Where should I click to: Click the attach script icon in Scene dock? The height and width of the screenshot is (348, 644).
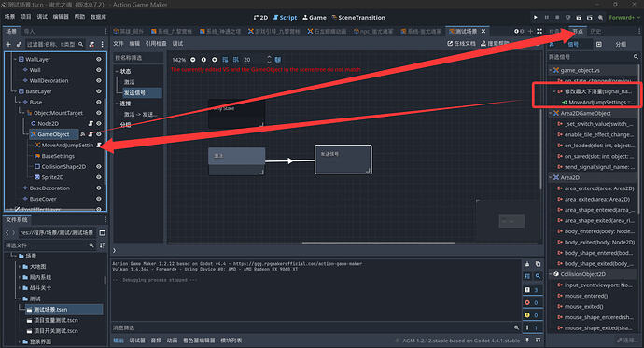(x=91, y=44)
